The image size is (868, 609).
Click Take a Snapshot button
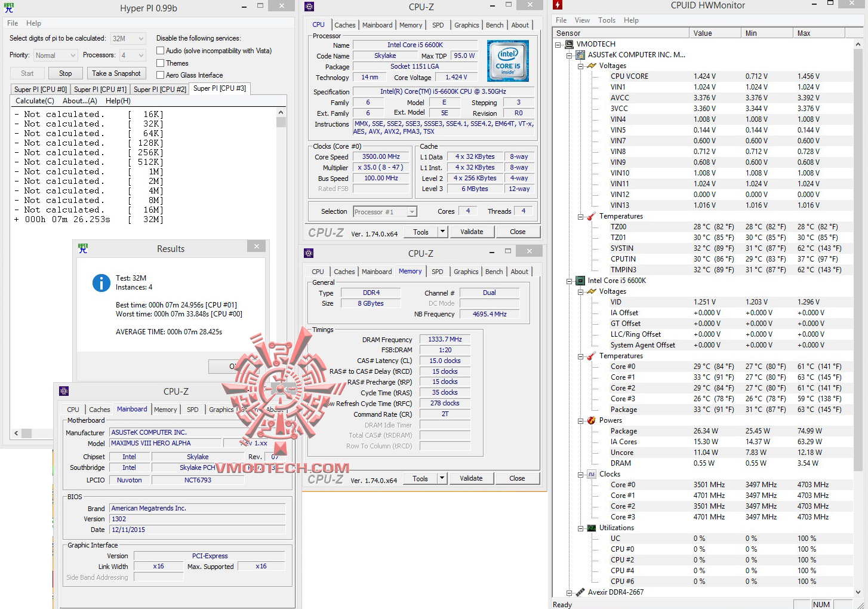[x=116, y=73]
